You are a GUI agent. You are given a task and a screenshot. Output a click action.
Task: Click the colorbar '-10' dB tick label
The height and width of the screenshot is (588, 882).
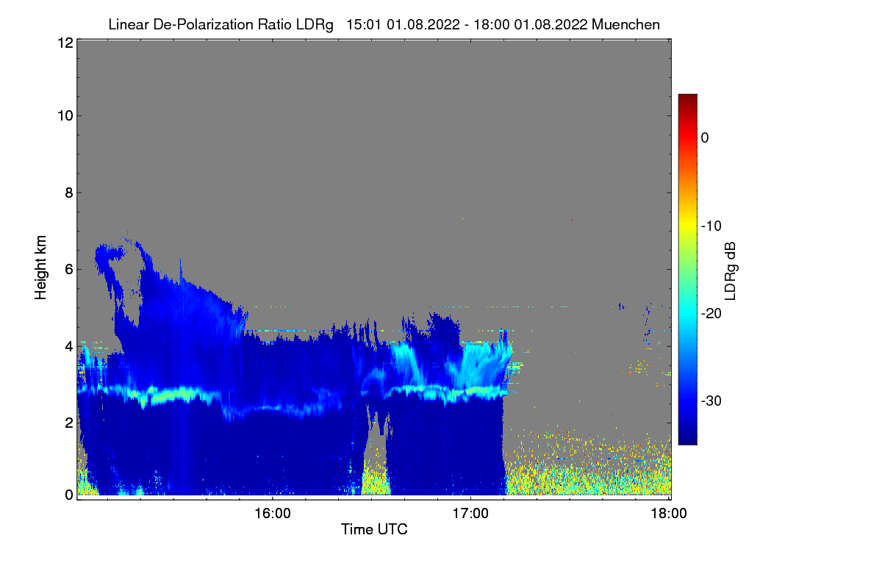[711, 226]
